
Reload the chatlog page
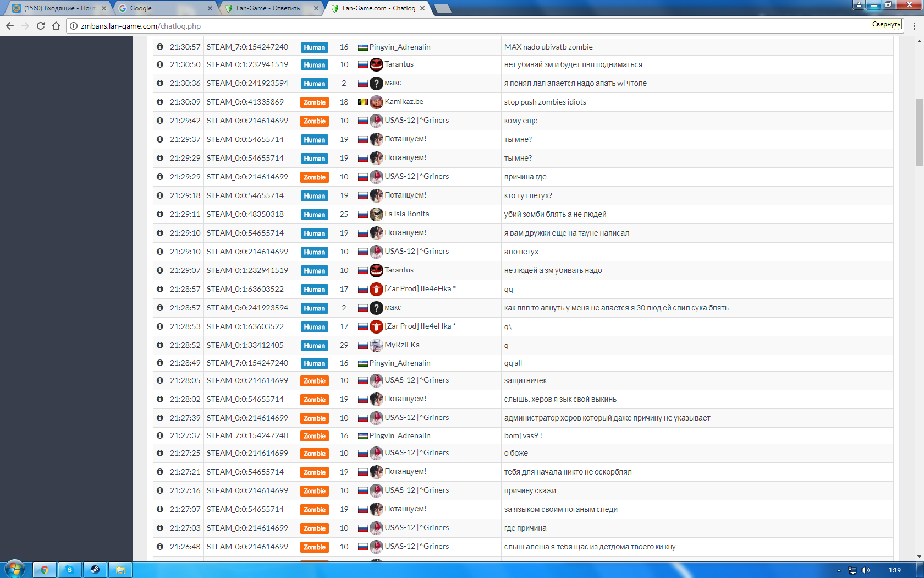tap(41, 26)
